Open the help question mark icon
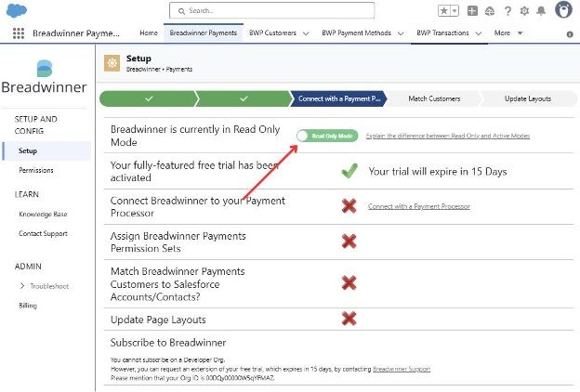The width and height of the screenshot is (580, 392). [507, 10]
